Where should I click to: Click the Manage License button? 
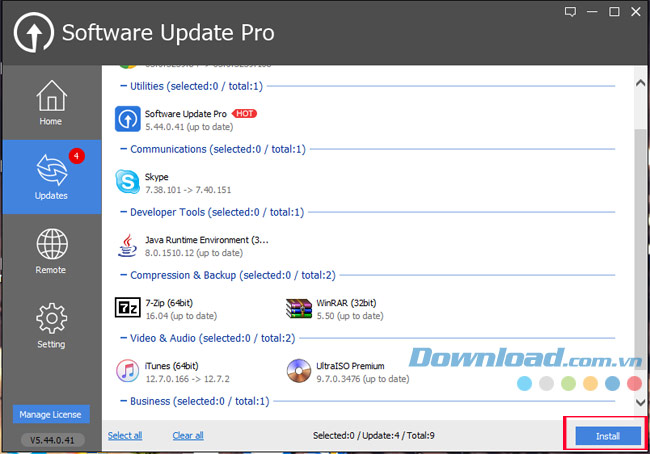(51, 414)
